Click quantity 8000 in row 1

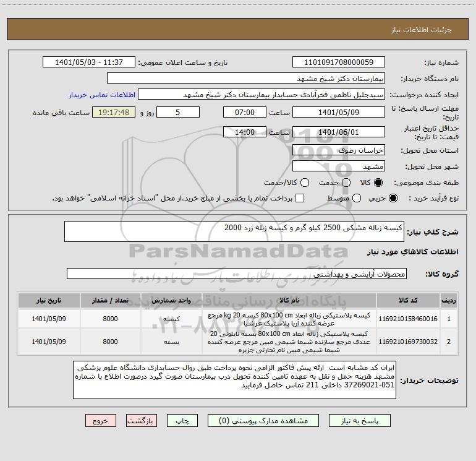coord(110,319)
